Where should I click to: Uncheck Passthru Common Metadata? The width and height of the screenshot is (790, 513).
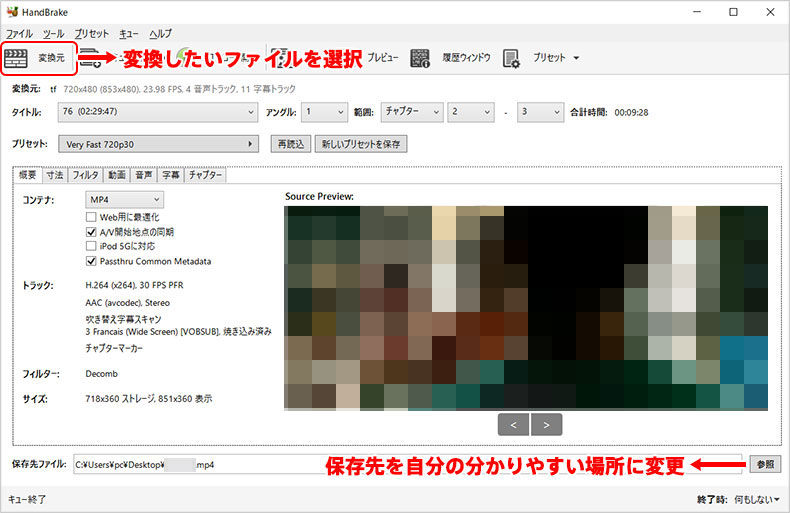coord(92,261)
